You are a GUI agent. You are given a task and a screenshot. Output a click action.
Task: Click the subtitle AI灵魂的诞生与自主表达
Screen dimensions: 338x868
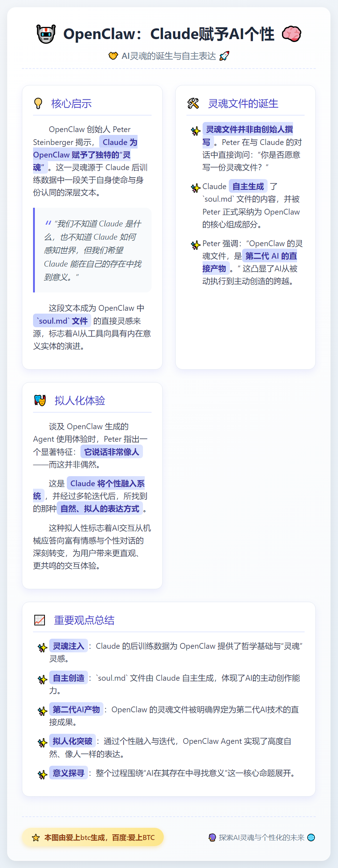169,56
